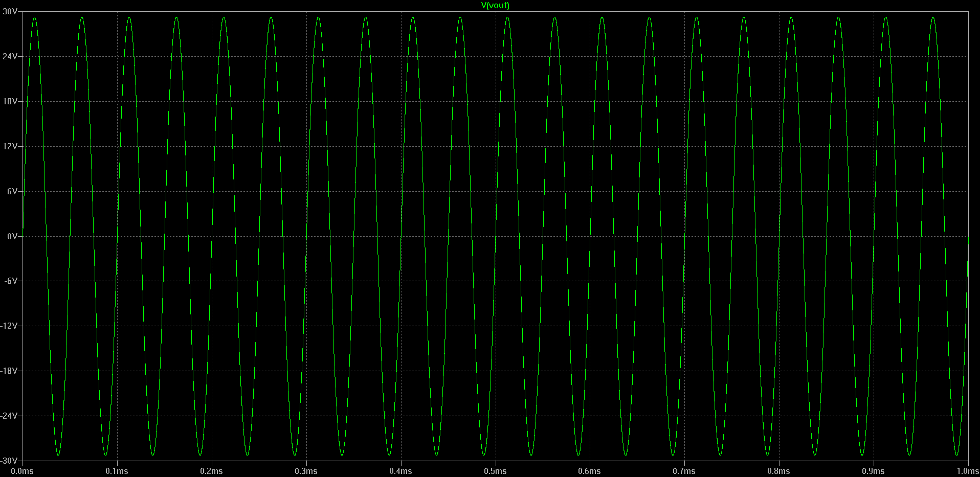Click the -18V vertical axis label
The image size is (980, 477).
point(9,371)
